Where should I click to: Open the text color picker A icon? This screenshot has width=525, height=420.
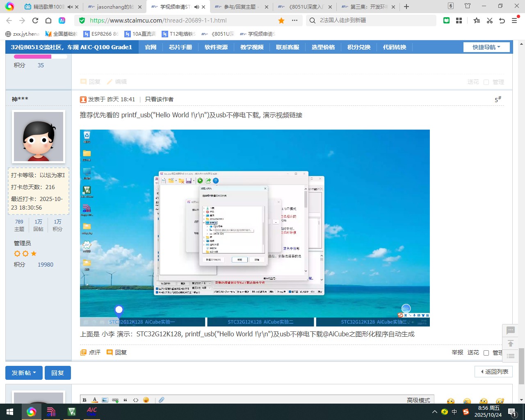point(95,399)
